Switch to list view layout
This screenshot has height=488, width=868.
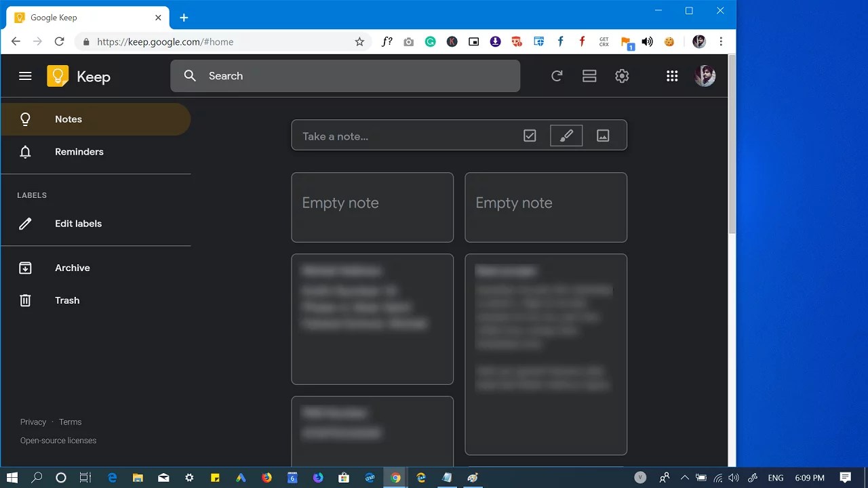pos(589,76)
